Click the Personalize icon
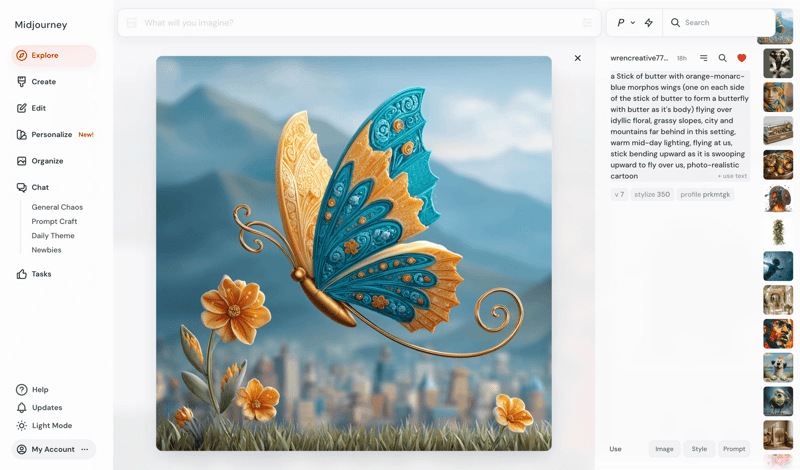800x470 pixels. point(21,135)
